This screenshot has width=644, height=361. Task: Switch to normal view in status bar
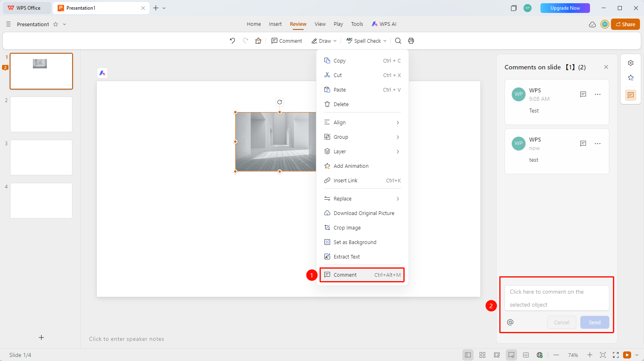pyautogui.click(x=468, y=355)
